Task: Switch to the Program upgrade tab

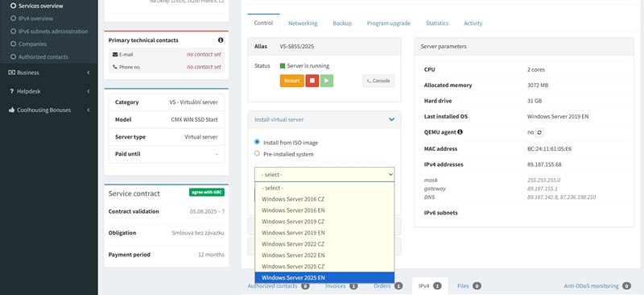Action: pyautogui.click(x=389, y=23)
